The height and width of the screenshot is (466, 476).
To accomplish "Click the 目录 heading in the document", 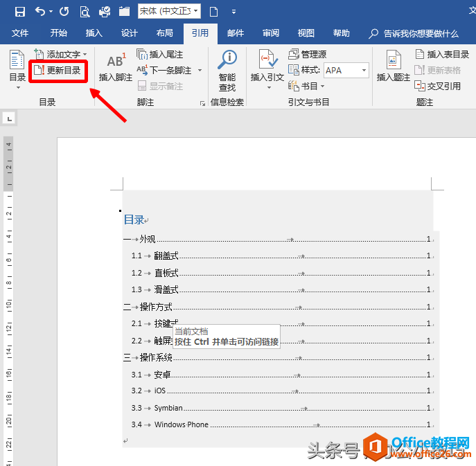I will pyautogui.click(x=134, y=219).
